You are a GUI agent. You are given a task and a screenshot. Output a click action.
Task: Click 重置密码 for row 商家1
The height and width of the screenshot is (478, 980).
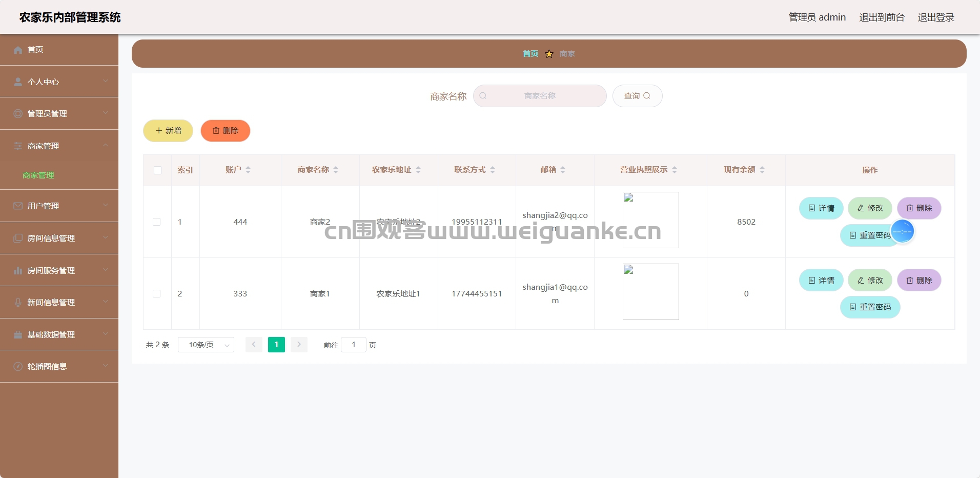(870, 307)
